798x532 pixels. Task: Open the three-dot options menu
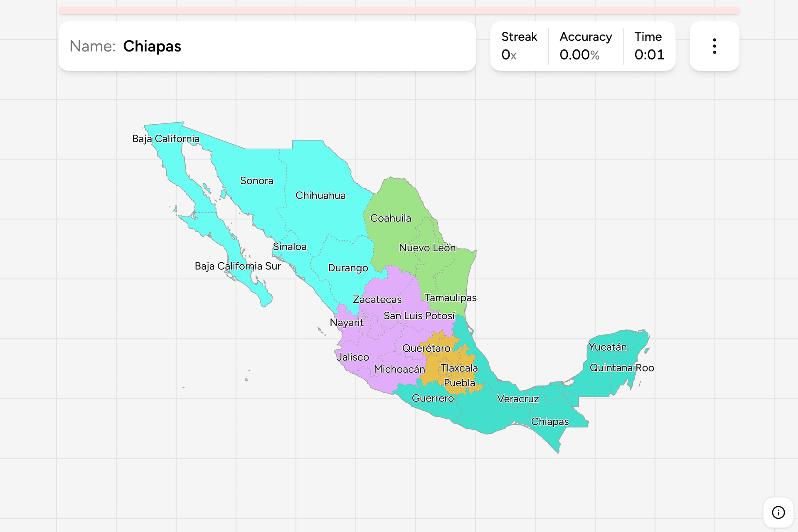714,46
